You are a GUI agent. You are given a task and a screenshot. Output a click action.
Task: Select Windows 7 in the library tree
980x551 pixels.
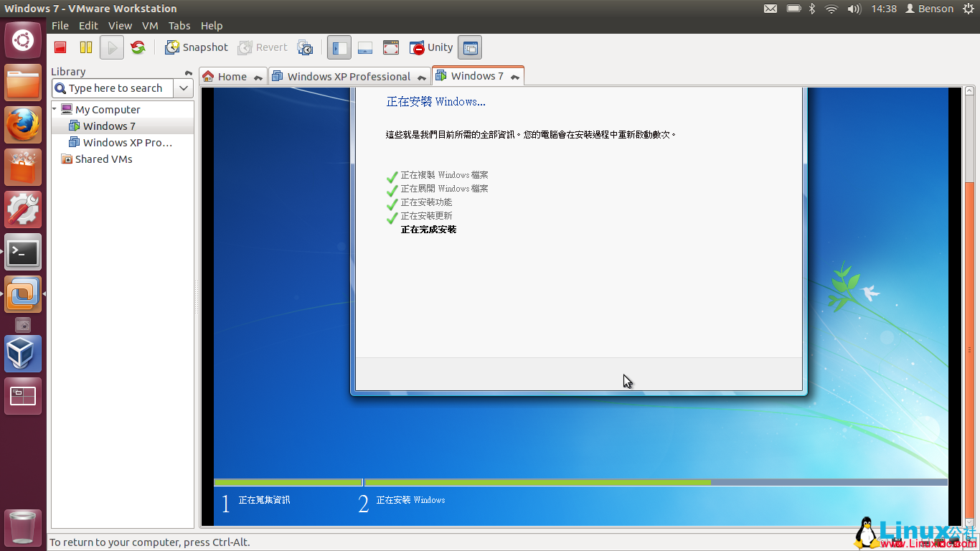(x=109, y=126)
